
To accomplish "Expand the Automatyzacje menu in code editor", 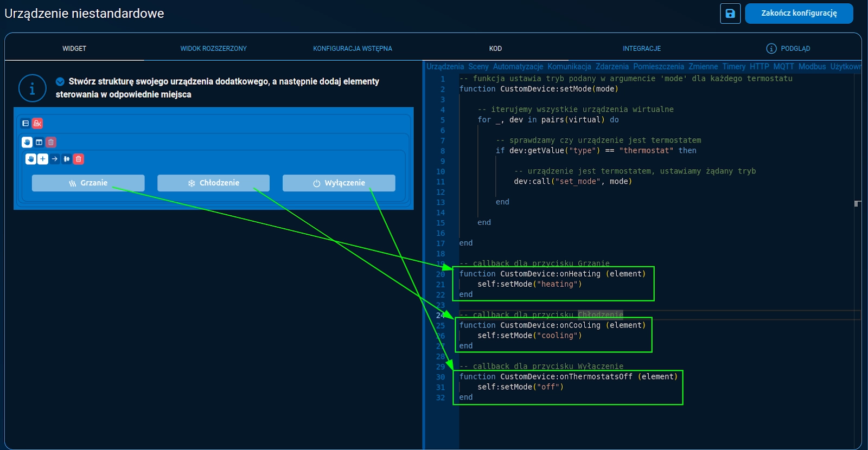I will (518, 67).
